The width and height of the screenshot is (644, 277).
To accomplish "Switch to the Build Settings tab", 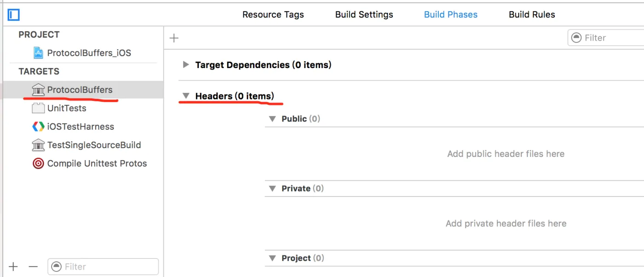I will tap(364, 15).
